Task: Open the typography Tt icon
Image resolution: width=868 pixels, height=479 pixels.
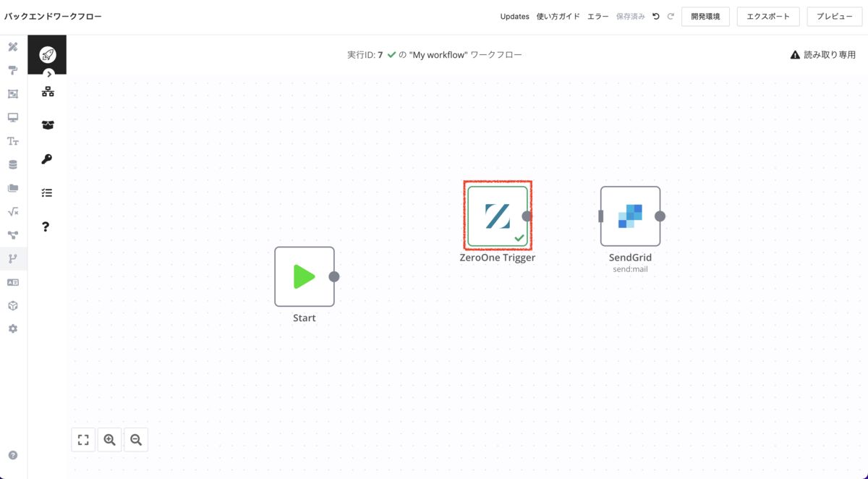Action: pyautogui.click(x=13, y=141)
